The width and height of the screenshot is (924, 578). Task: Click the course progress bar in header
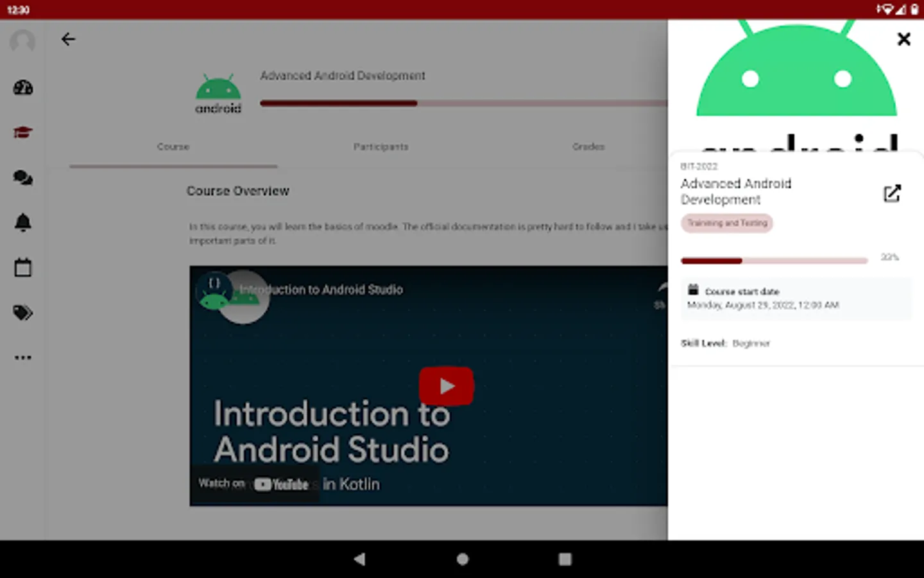click(463, 103)
